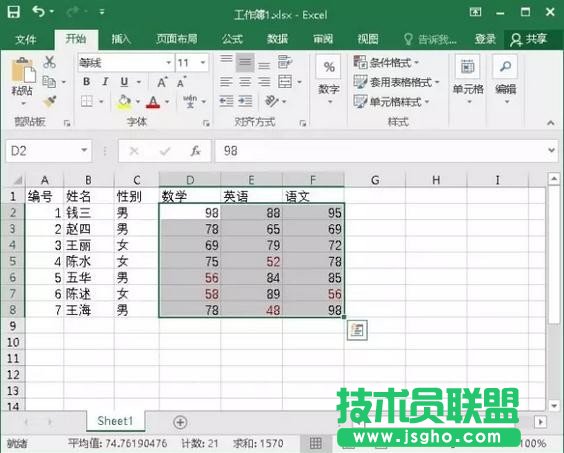Screen dimensions: 564x453
Task: Open the font size dropdown showing 11
Action: (203, 63)
